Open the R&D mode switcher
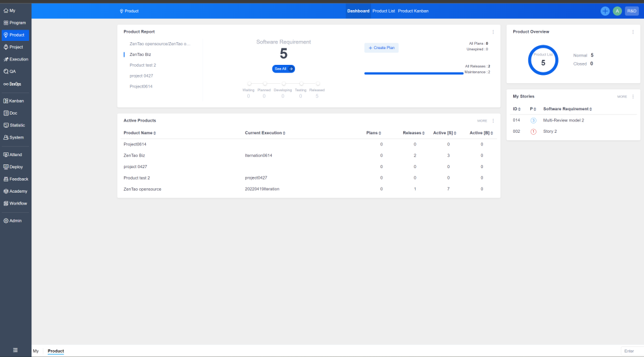The height and width of the screenshot is (357, 644). coord(631,11)
